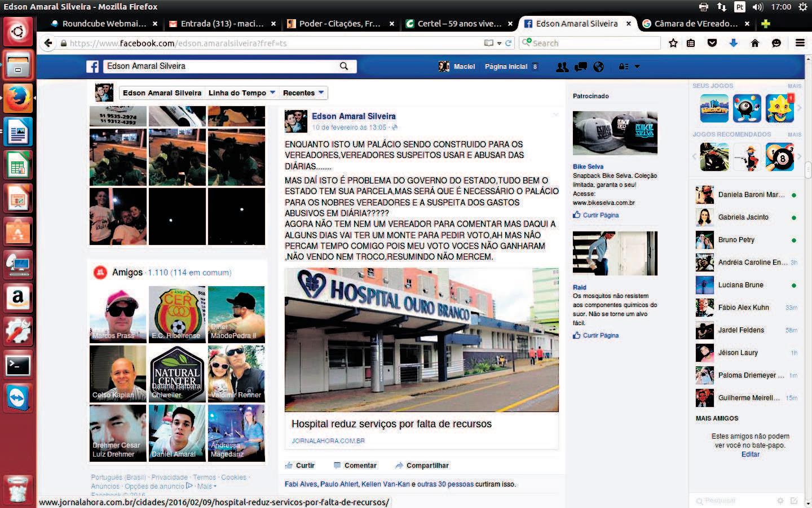Switch to the Certel – 59 anos tab
The image size is (812, 508).
(x=459, y=24)
